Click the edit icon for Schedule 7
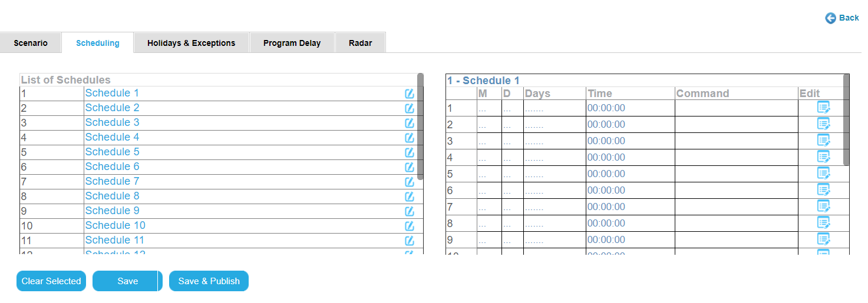The image size is (868, 303). coord(409,182)
